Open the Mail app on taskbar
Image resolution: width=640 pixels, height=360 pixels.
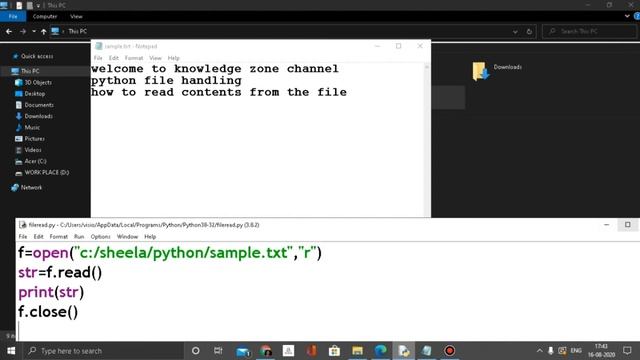pyautogui.click(x=243, y=351)
